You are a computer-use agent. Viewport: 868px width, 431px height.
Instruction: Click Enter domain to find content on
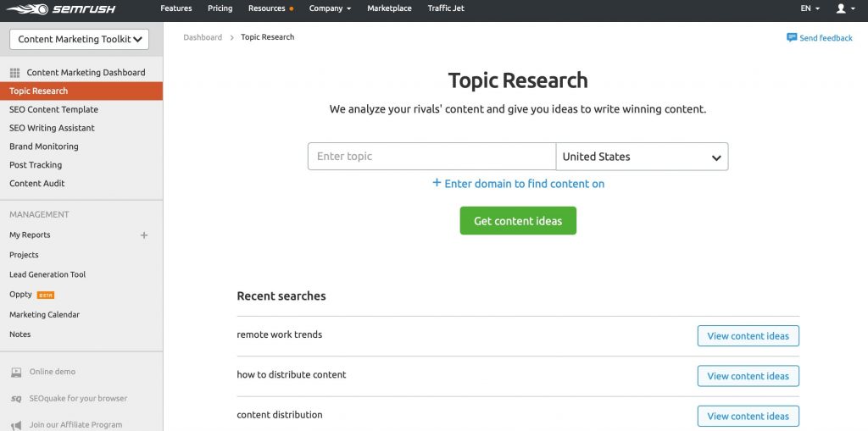click(524, 184)
